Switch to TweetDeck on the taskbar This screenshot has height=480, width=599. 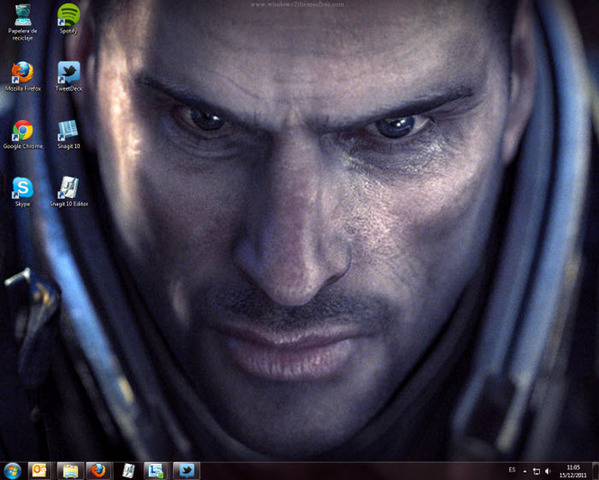[x=186, y=471]
